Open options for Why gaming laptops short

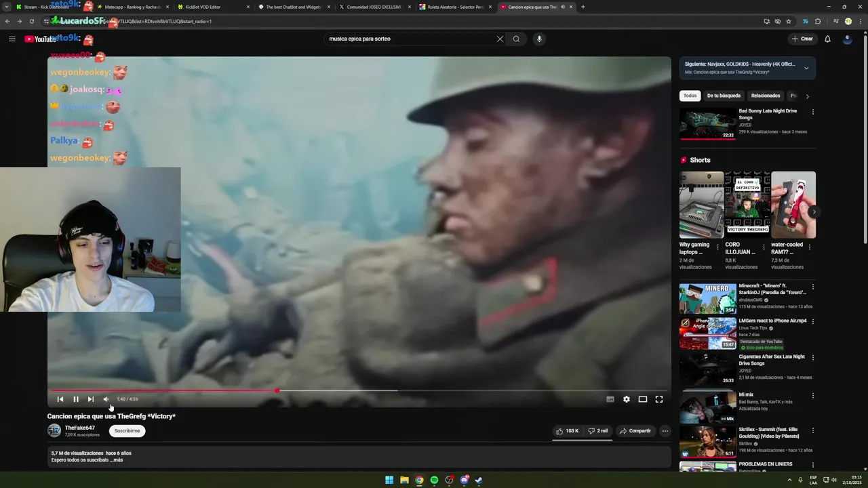[x=717, y=247]
